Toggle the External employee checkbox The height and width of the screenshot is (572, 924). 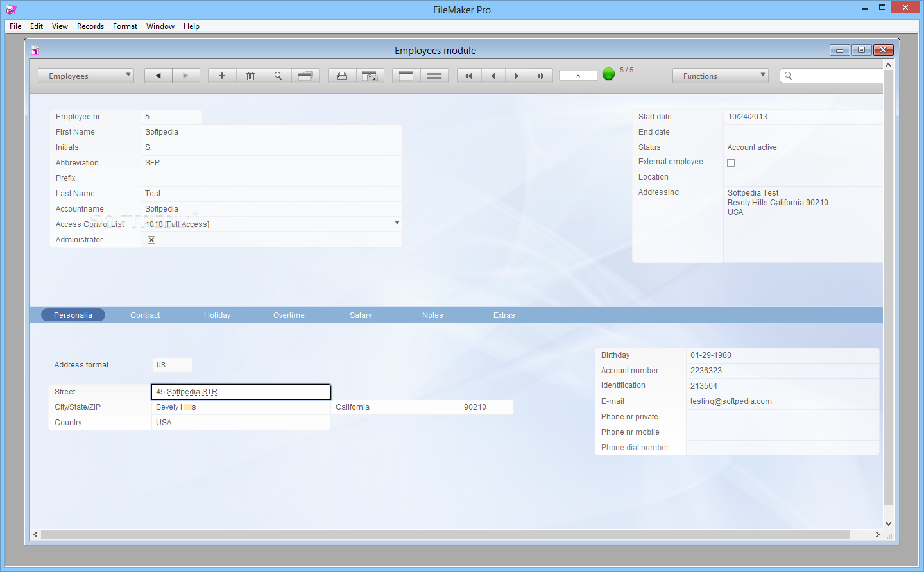(x=731, y=163)
